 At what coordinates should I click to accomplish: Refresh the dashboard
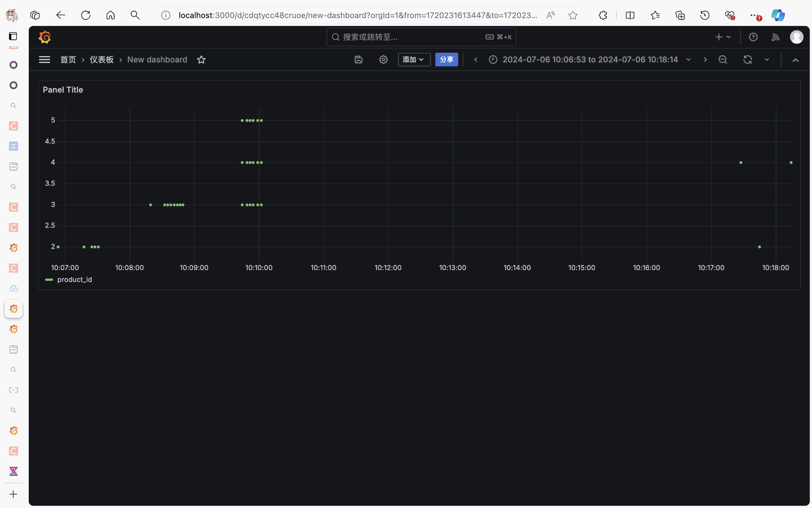748,60
